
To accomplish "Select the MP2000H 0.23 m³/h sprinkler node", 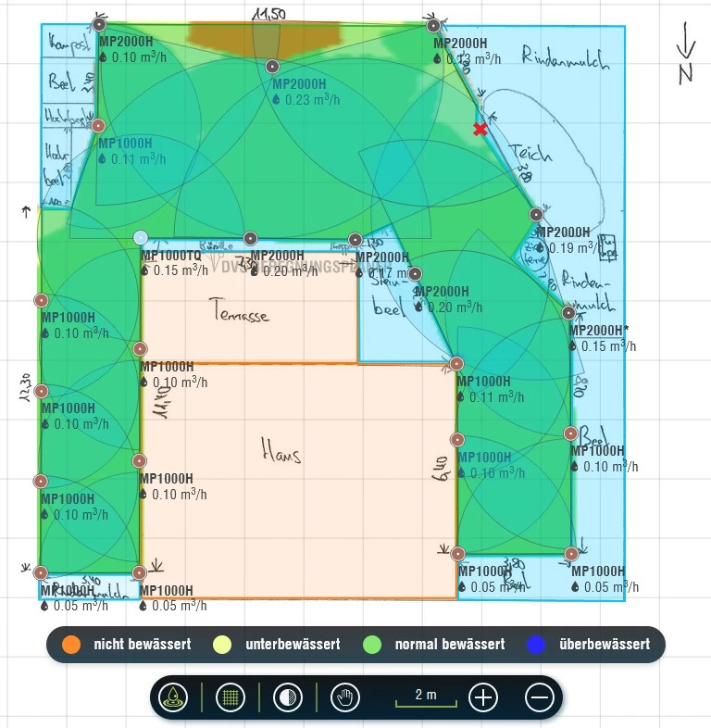I will coord(272,67).
